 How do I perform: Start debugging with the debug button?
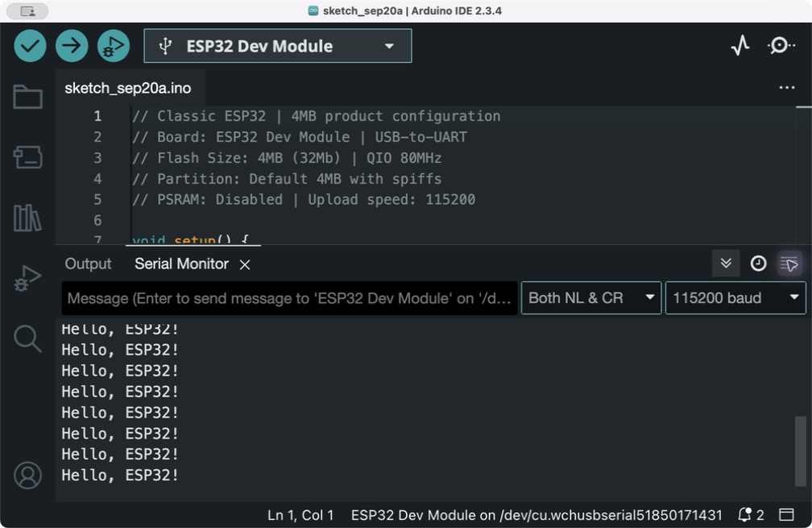(114, 46)
